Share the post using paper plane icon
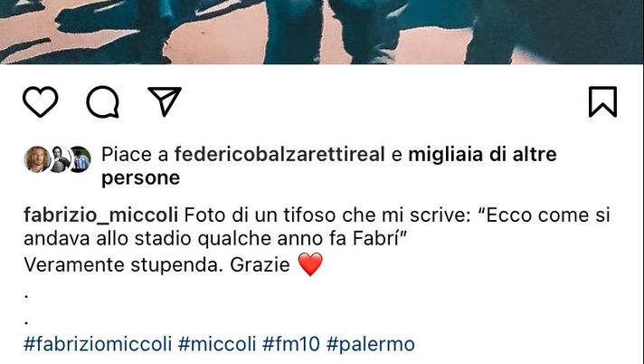 165,101
